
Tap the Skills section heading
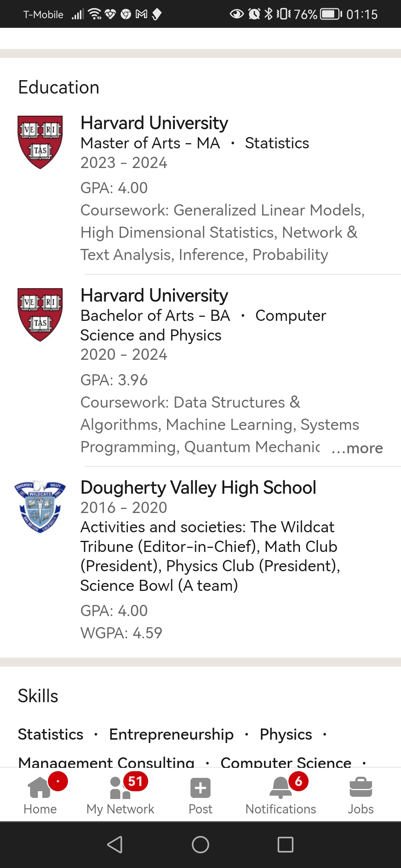tap(38, 696)
